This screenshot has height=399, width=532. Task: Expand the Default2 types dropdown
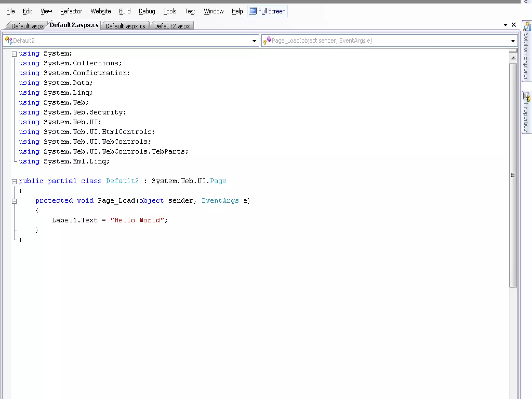point(254,41)
